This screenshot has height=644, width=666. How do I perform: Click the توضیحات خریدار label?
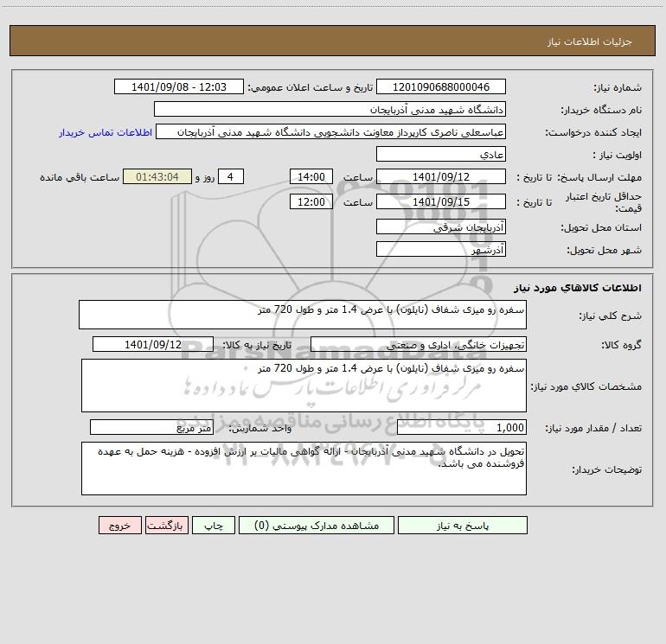point(606,469)
